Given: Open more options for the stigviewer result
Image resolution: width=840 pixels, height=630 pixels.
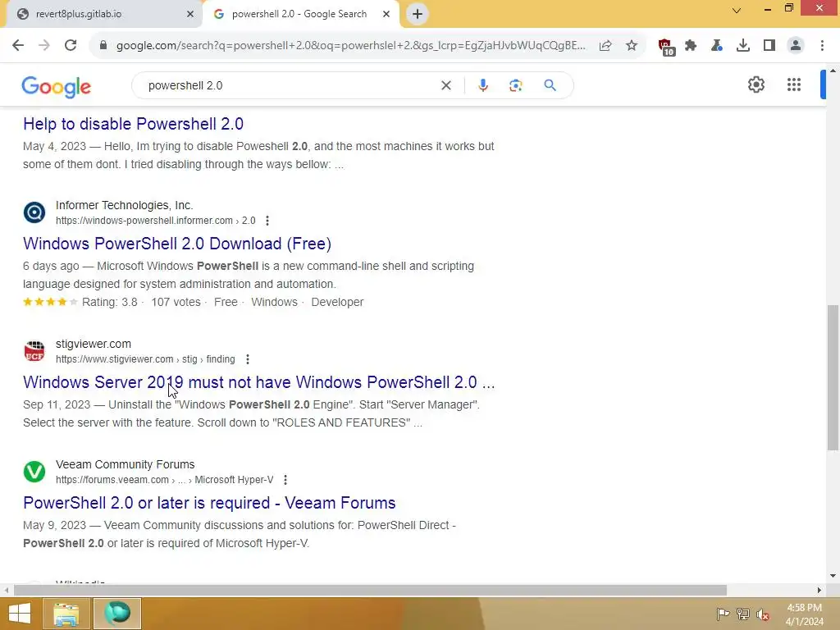Looking at the screenshot, I should point(248,359).
